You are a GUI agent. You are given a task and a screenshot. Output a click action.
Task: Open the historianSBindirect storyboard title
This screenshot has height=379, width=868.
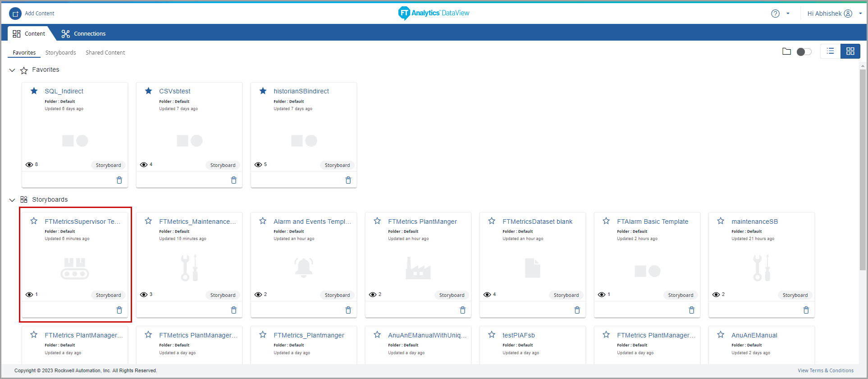point(302,91)
